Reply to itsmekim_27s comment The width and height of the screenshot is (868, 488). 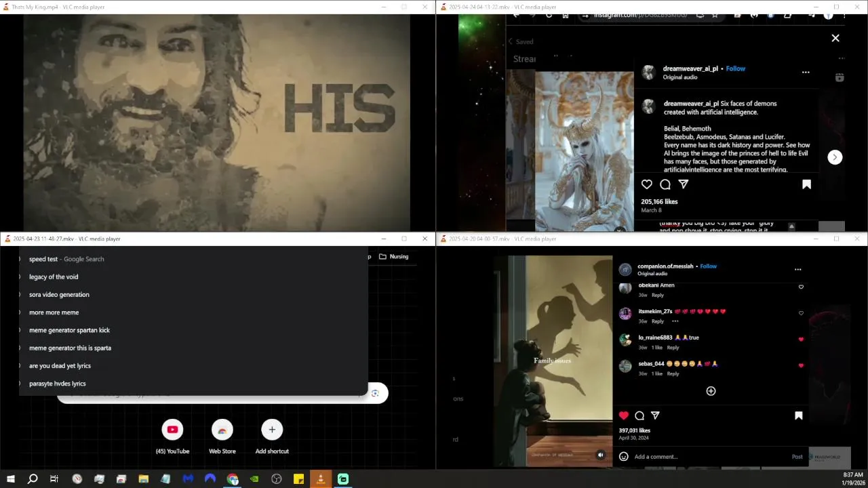pos(658,321)
